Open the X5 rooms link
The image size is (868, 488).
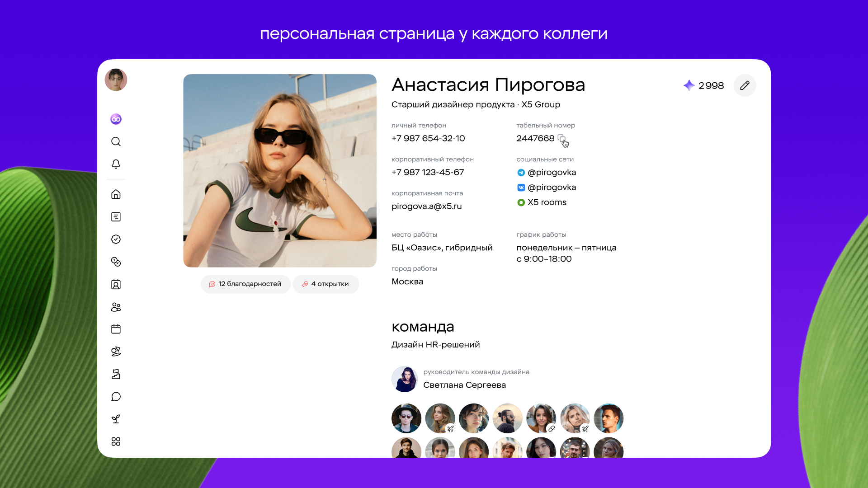(547, 202)
